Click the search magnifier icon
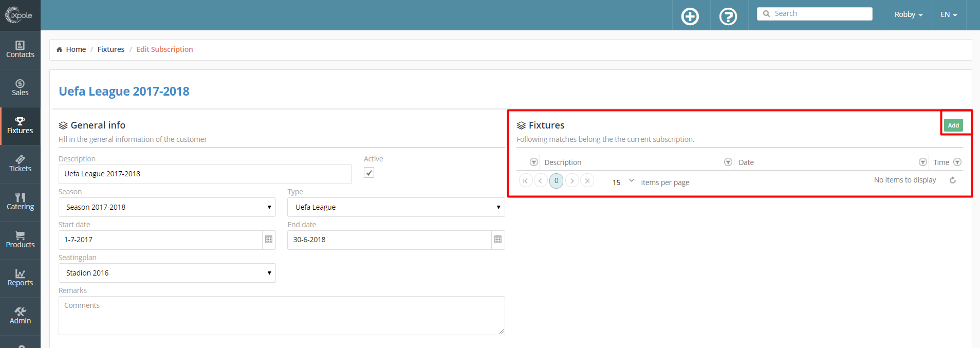The image size is (980, 348). 766,14
